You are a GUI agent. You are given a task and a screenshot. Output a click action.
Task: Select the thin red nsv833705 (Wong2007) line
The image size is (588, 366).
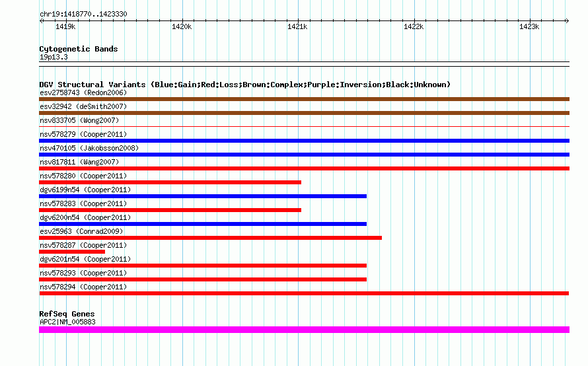click(304, 127)
